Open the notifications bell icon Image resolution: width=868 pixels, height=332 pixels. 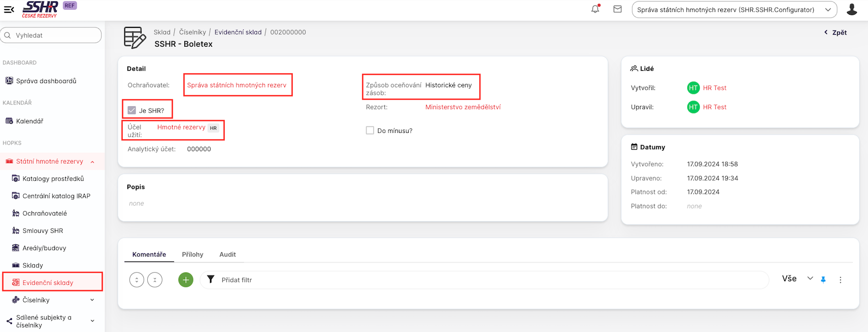pos(595,9)
